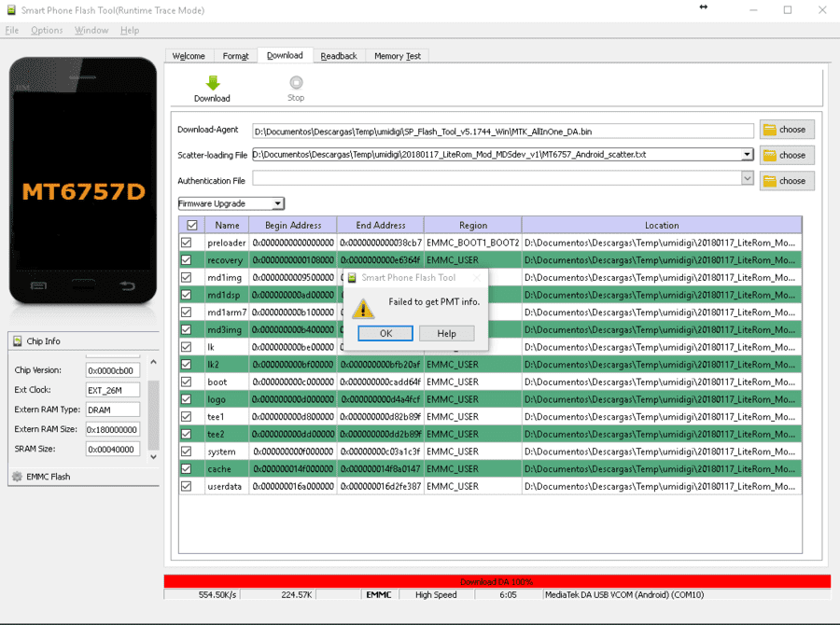This screenshot has width=840, height=625.
Task: Click the Extern RAM Size field
Action: (x=113, y=429)
